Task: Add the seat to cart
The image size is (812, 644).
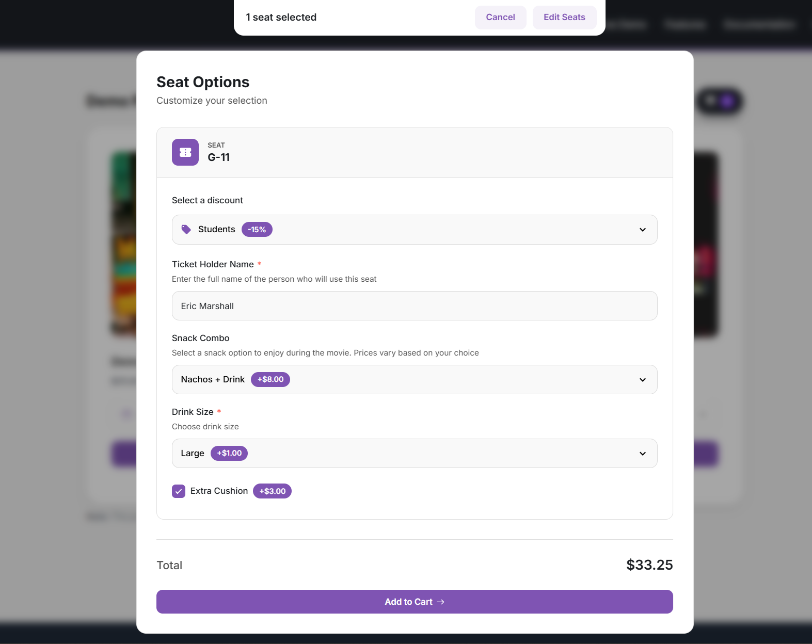Action: click(414, 602)
